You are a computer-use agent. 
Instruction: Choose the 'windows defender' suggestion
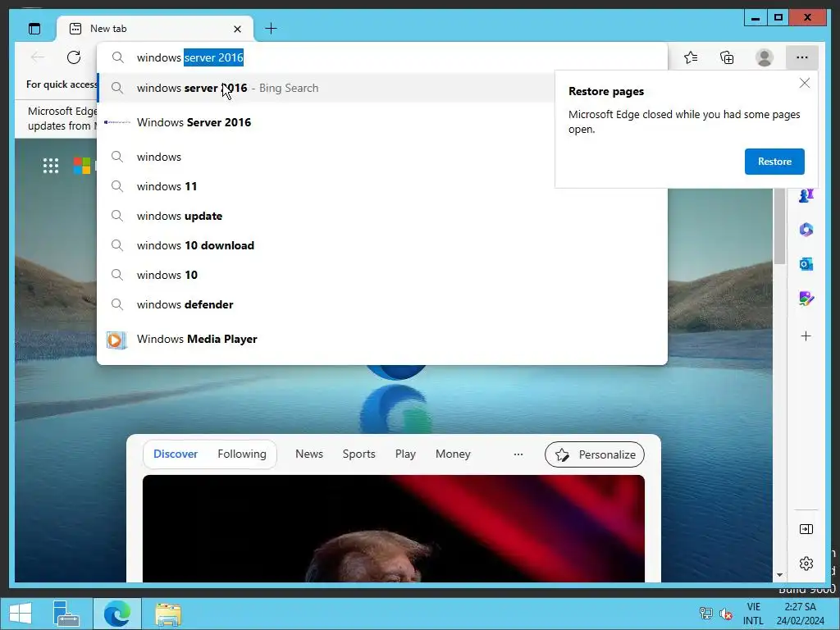pos(382,304)
